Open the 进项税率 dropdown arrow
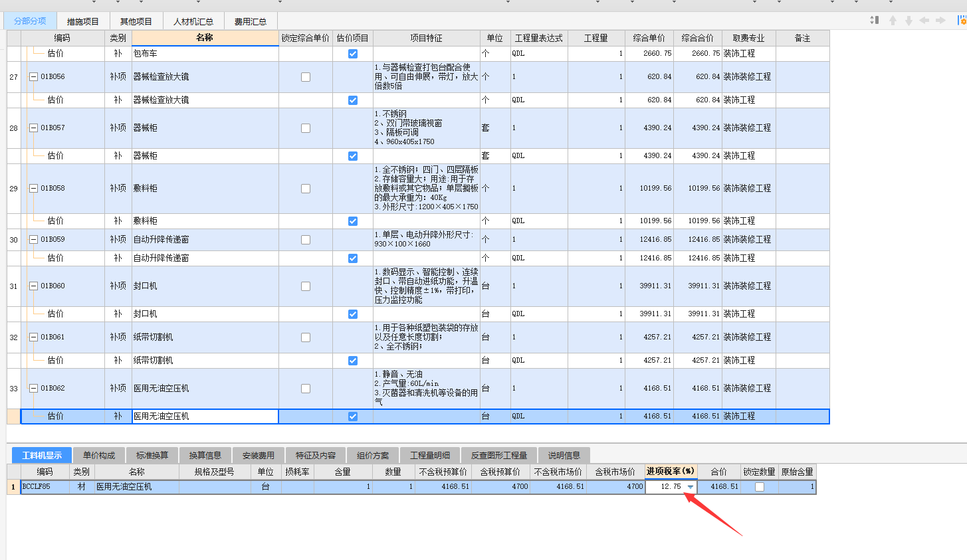967x560 pixels. tap(691, 487)
